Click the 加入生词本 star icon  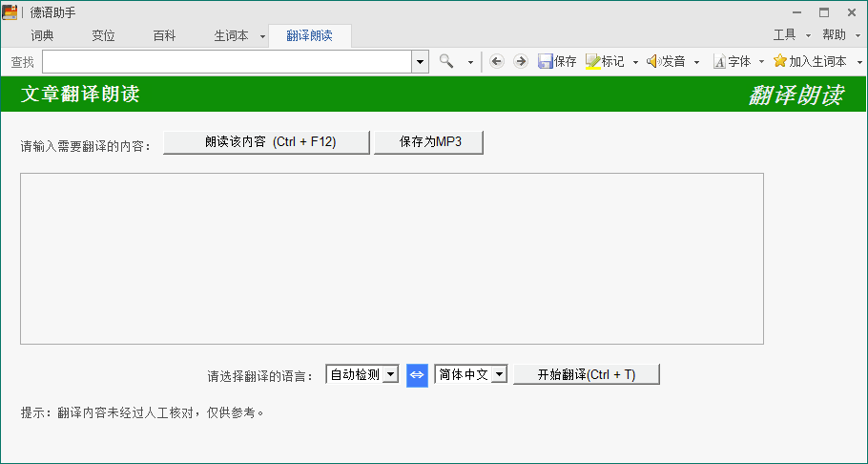780,61
